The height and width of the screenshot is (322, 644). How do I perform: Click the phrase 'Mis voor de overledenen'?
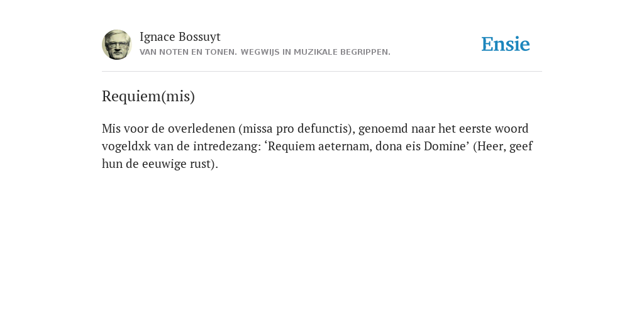(169, 128)
